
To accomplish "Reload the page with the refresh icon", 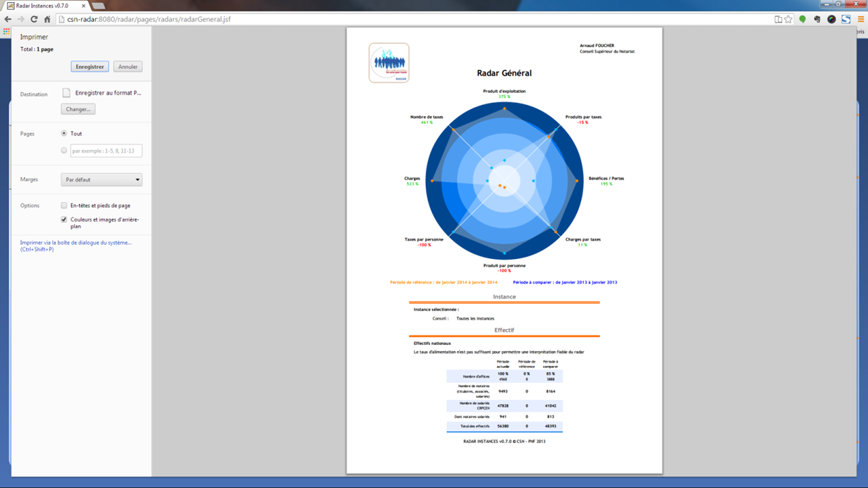I will point(34,20).
